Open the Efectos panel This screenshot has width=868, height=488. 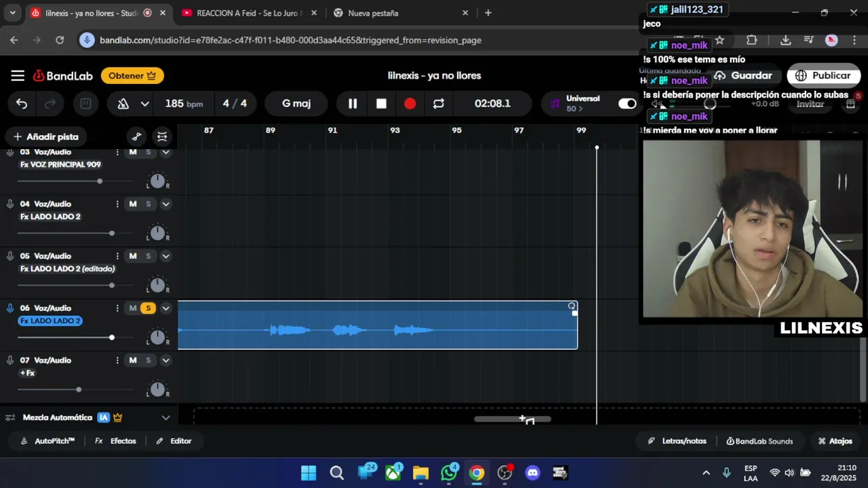point(115,441)
